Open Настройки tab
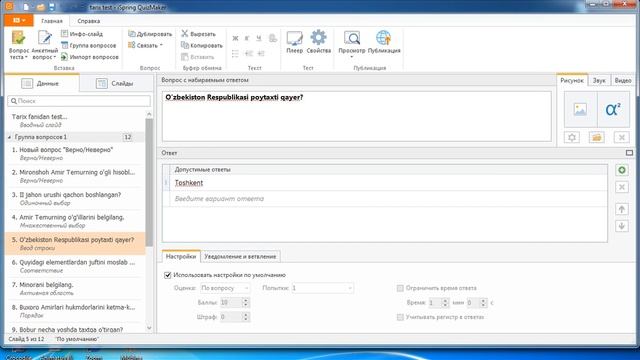640x360 pixels. coord(181,256)
